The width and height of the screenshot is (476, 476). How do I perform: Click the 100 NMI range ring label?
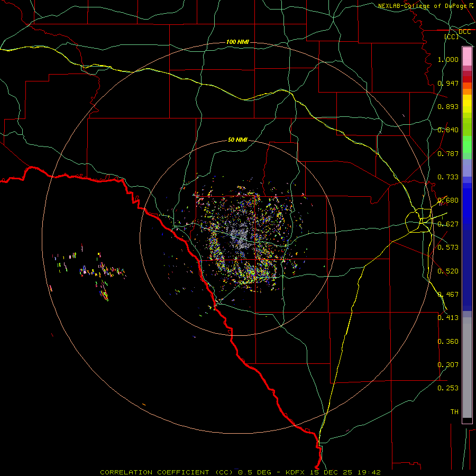coord(237,42)
